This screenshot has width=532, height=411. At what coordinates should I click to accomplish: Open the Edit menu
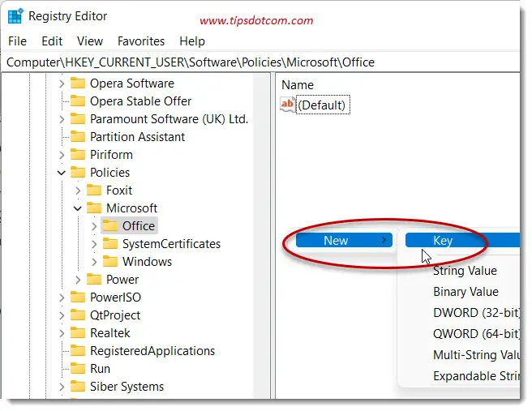click(52, 41)
